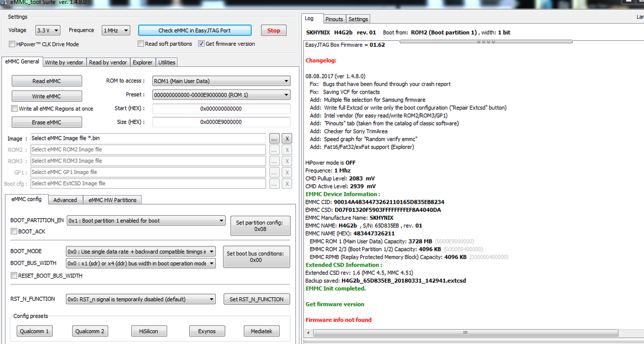
Task: Open BOOT_BUS_WIDTH dropdown
Action: coord(141,263)
